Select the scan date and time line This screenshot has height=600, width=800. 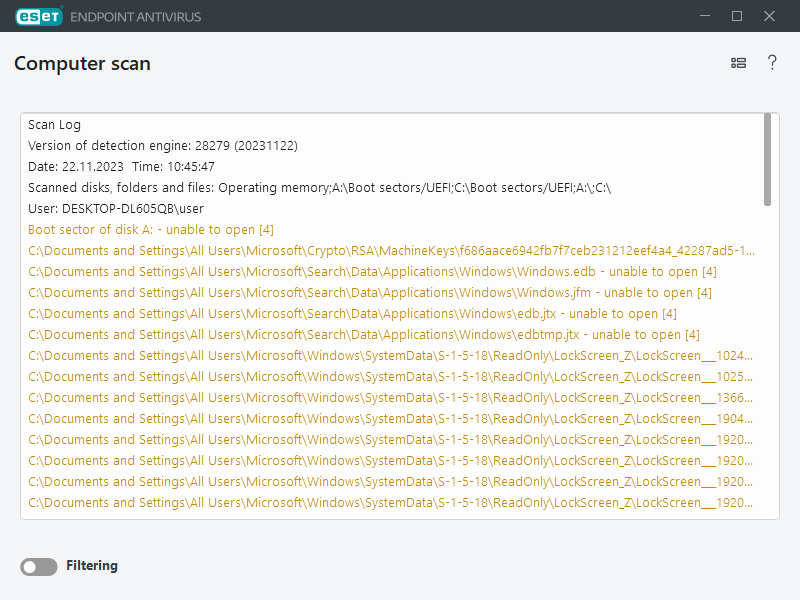click(121, 167)
